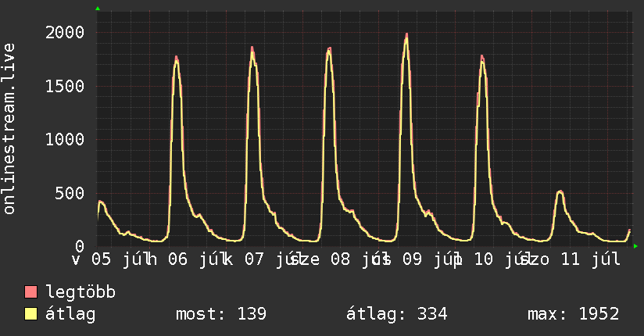Image resolution: width=644 pixels, height=336 pixels.
Task: Click the pink legtöbb legend swatch
Action: point(30,291)
